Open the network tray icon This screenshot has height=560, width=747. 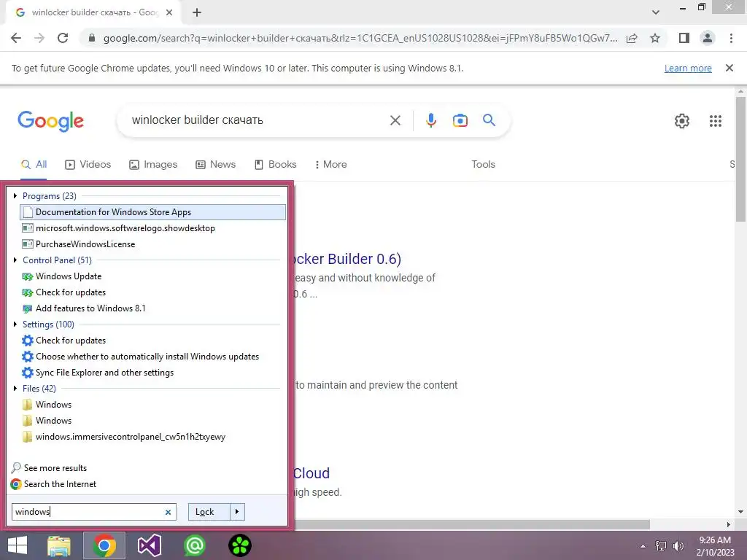pyautogui.click(x=661, y=546)
